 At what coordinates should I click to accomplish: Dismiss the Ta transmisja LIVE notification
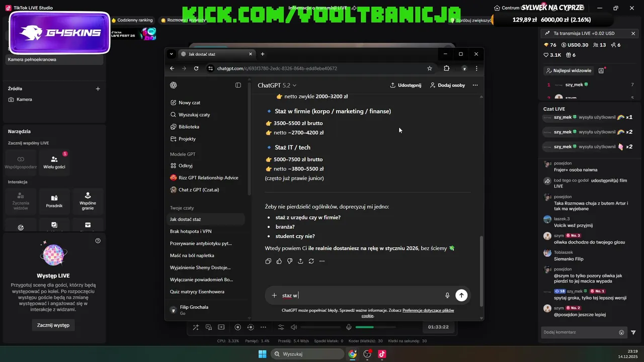[x=633, y=33]
